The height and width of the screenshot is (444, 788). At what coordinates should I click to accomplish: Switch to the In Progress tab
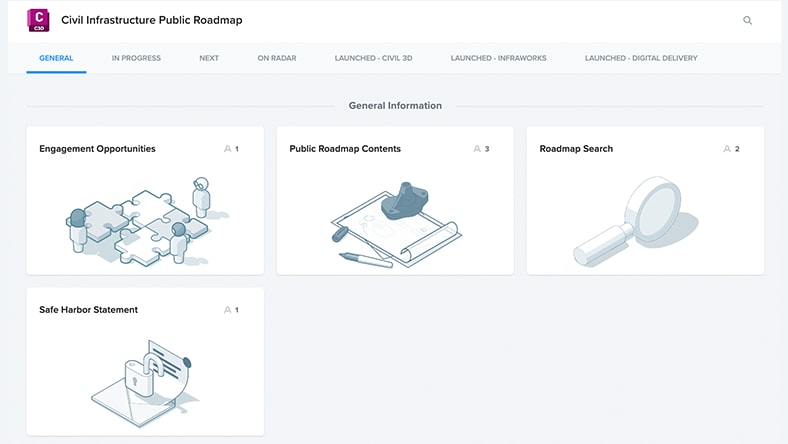click(136, 58)
